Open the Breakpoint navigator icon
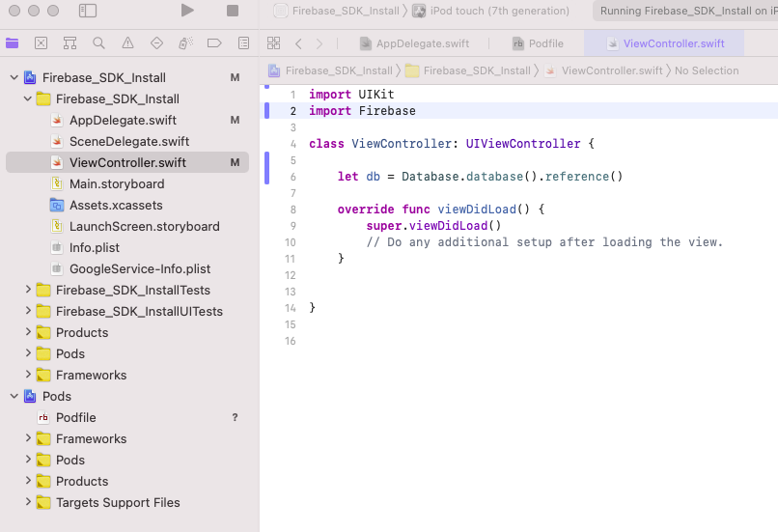The height and width of the screenshot is (532, 778). point(214,43)
